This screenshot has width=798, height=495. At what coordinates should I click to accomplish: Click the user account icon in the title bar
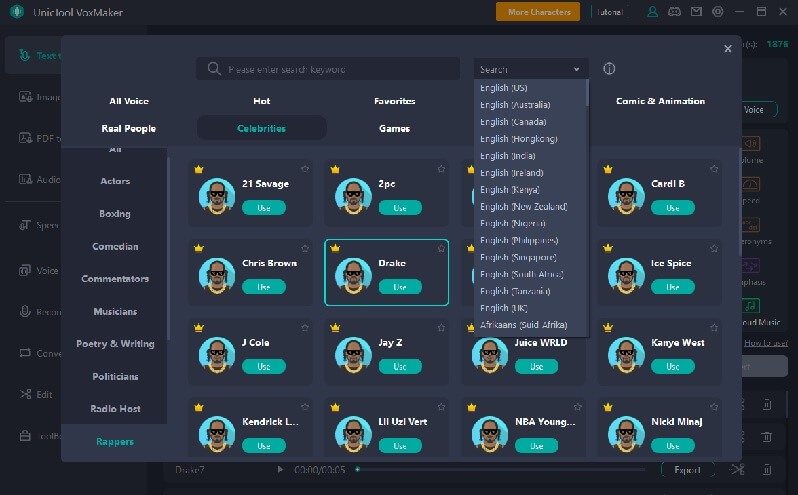point(652,12)
